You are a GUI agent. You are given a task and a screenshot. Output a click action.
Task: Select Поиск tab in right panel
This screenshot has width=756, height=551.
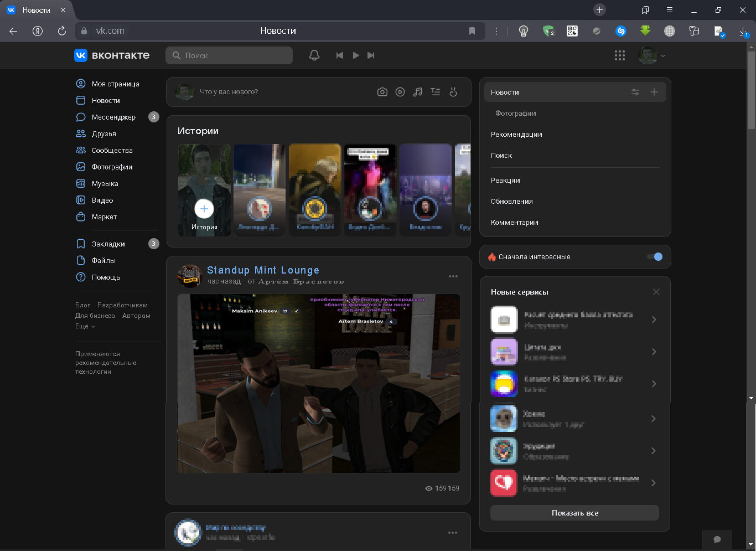pyautogui.click(x=501, y=156)
